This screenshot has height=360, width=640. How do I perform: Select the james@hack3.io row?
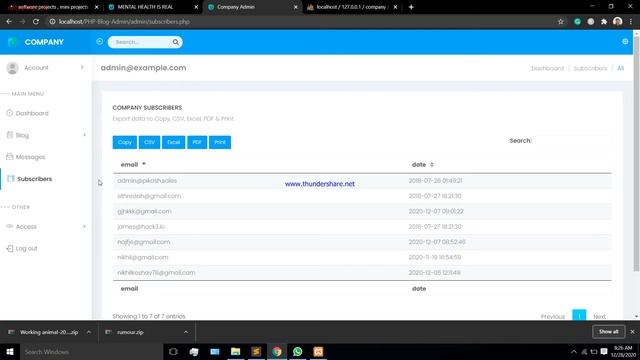[x=362, y=227]
